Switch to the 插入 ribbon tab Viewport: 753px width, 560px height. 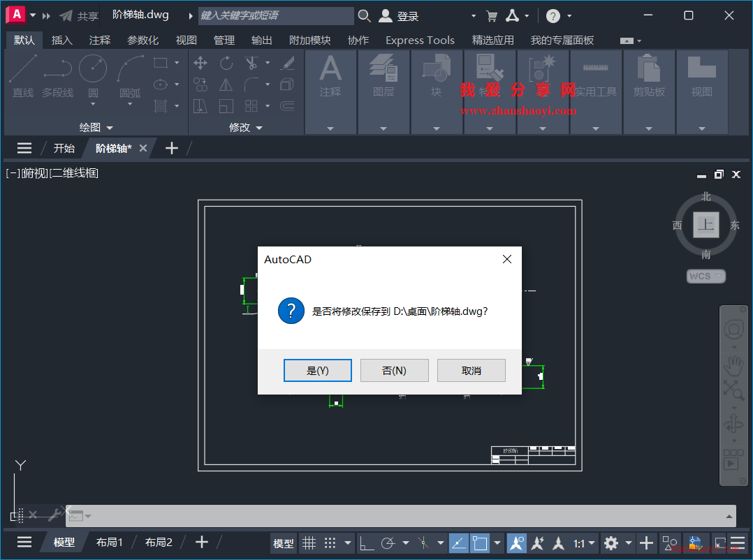click(61, 40)
